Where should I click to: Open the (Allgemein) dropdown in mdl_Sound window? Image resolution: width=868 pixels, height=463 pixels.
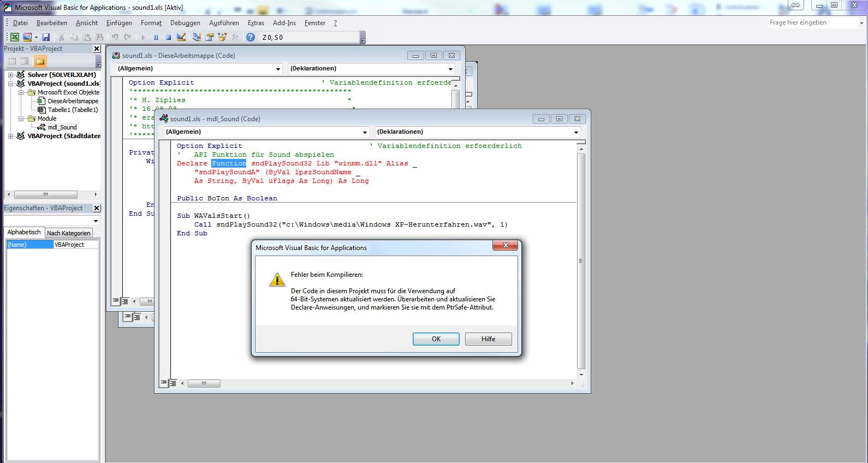pos(365,132)
